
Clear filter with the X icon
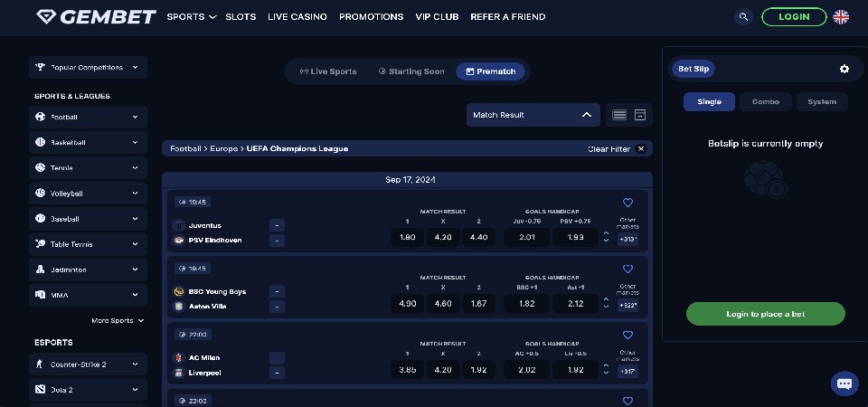pyautogui.click(x=641, y=148)
